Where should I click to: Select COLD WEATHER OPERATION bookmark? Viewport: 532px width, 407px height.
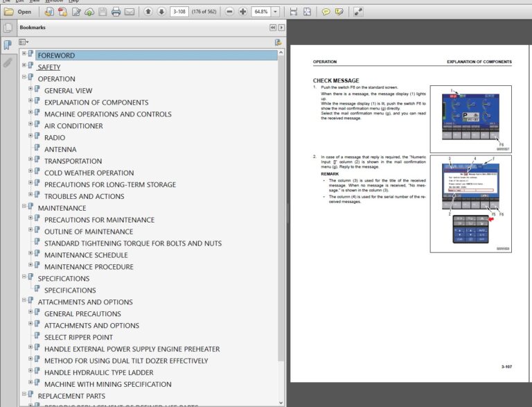[x=89, y=173]
